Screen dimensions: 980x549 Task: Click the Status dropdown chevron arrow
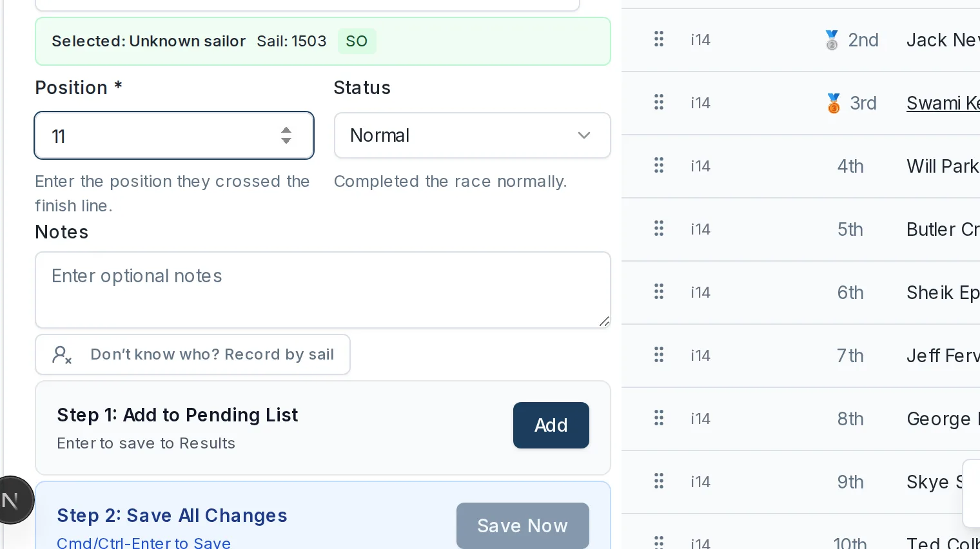click(583, 135)
